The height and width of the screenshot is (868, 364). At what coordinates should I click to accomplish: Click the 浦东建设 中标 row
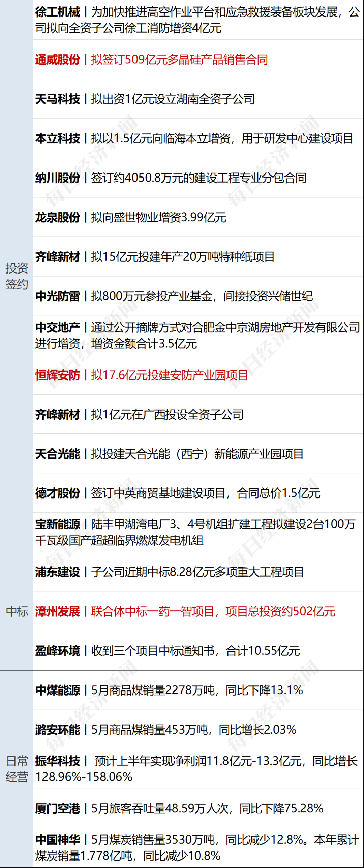coord(169,572)
